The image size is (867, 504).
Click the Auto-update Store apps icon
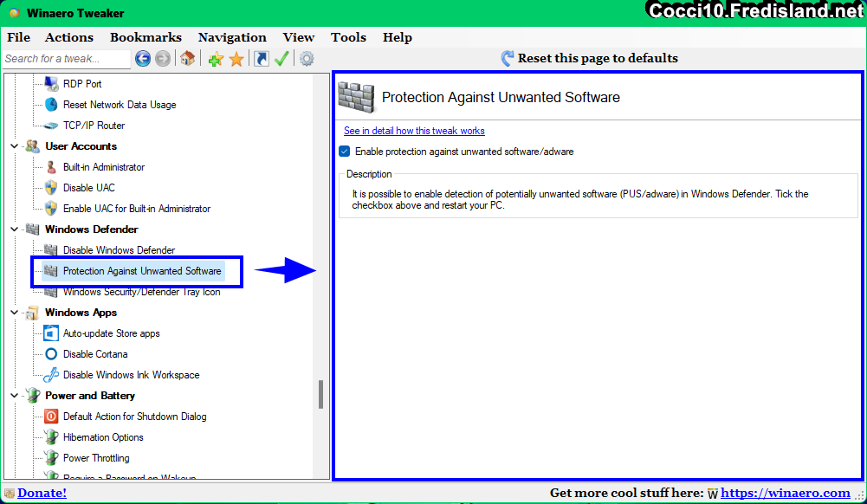(51, 333)
